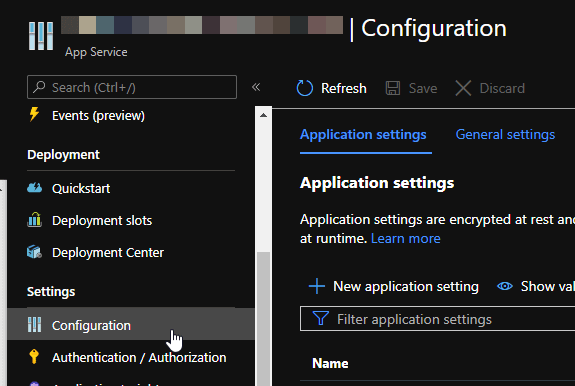Switch to Application settings tab
The width and height of the screenshot is (575, 386).
pos(363,135)
